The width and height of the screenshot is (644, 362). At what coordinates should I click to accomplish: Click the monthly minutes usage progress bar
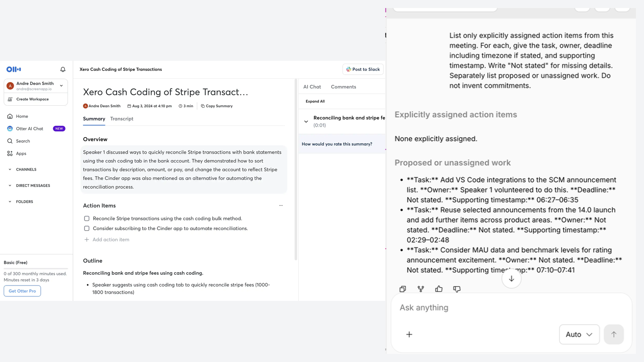click(36, 268)
